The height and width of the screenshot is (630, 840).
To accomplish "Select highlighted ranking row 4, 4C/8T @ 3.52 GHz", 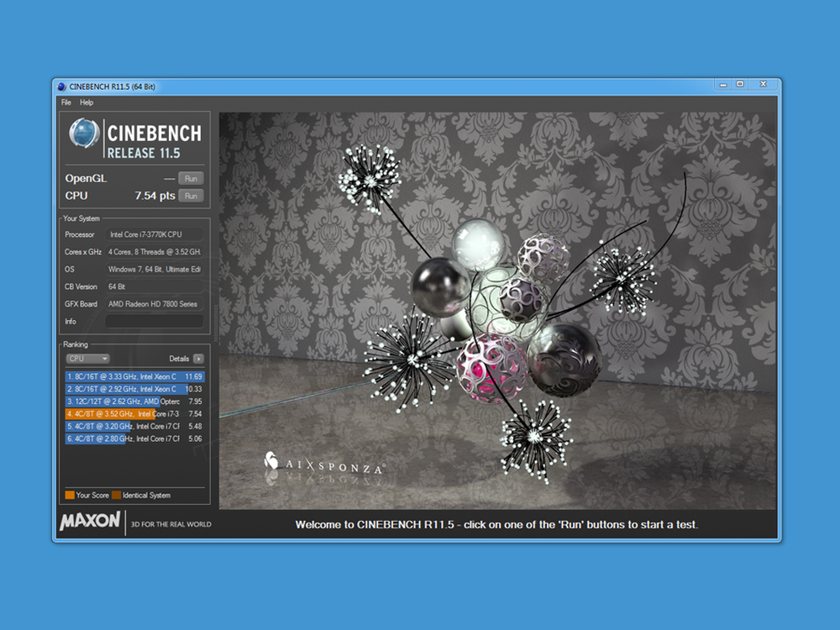I will click(x=134, y=413).
